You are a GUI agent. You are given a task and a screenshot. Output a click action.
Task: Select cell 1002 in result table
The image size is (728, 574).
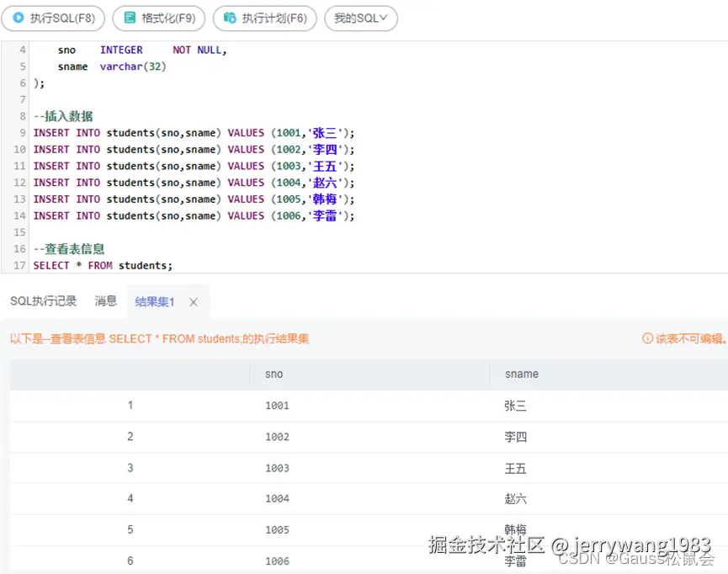click(x=277, y=437)
